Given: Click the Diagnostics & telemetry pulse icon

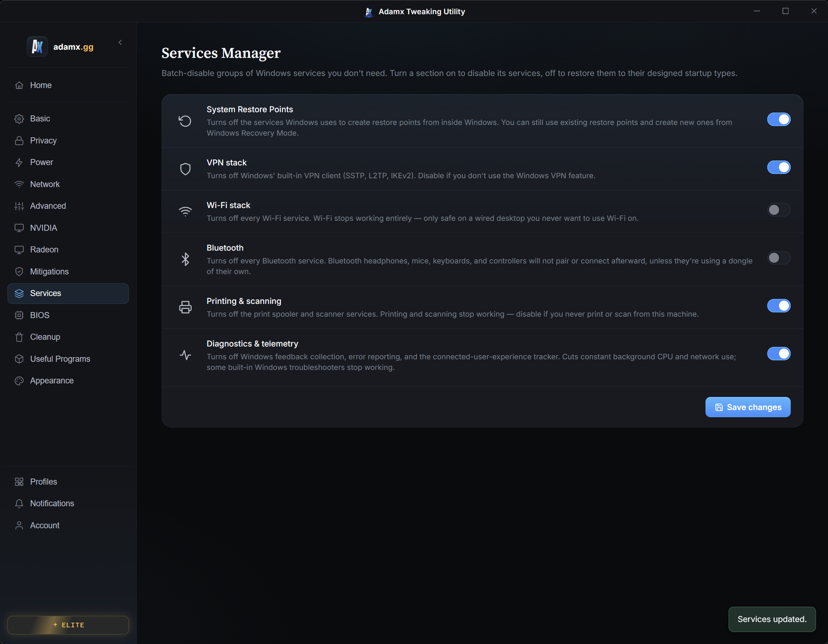Looking at the screenshot, I should 185,355.
